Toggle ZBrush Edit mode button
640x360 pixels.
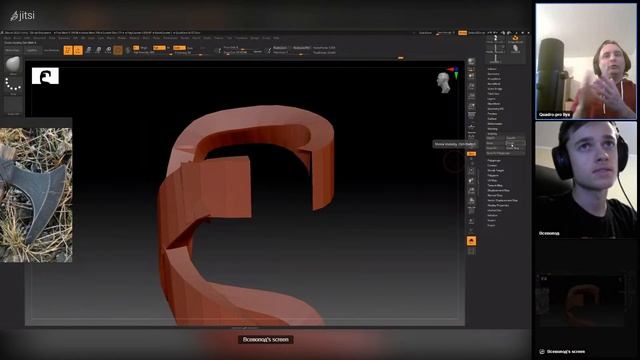tap(68, 50)
